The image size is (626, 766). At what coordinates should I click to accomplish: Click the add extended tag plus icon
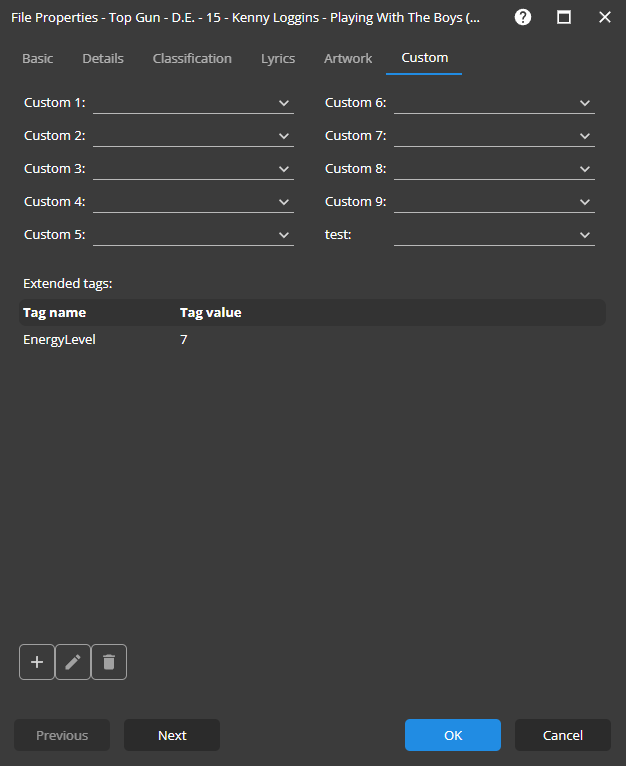tap(37, 662)
